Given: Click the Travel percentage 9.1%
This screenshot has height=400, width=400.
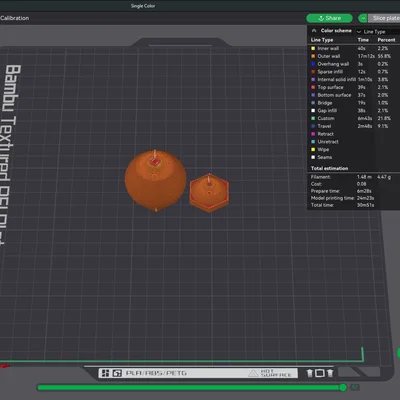Looking at the screenshot, I should [x=383, y=126].
